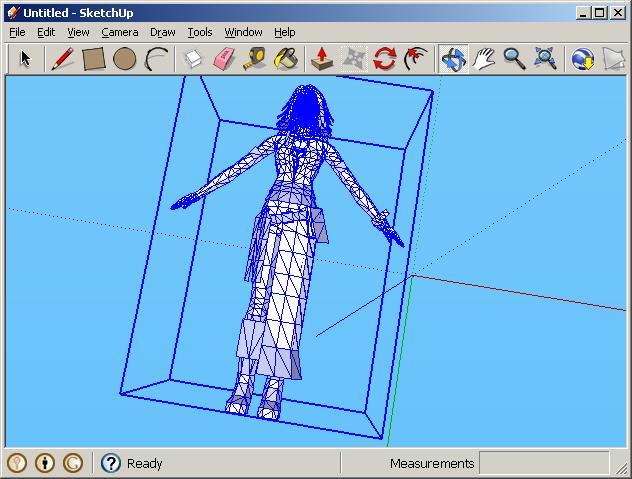
Task: Activate the Tape Measure tool
Action: [255, 59]
